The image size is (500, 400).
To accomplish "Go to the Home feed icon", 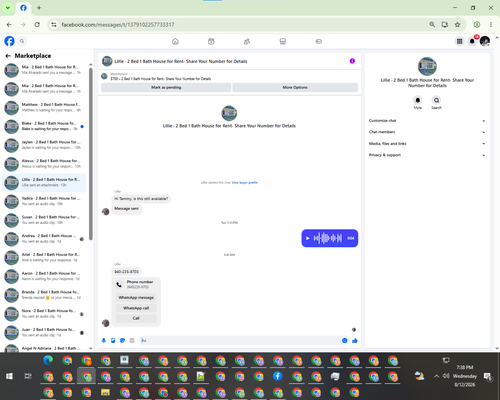I will tap(175, 41).
